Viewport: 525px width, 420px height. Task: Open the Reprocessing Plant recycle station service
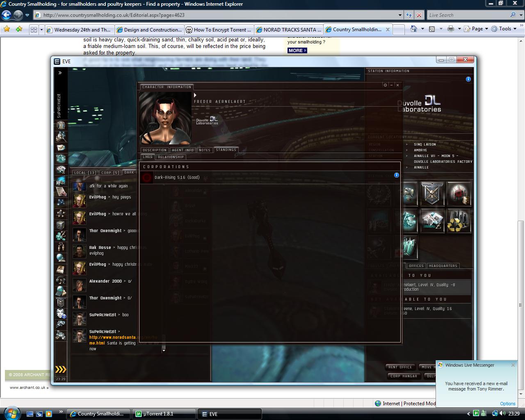coord(459,220)
